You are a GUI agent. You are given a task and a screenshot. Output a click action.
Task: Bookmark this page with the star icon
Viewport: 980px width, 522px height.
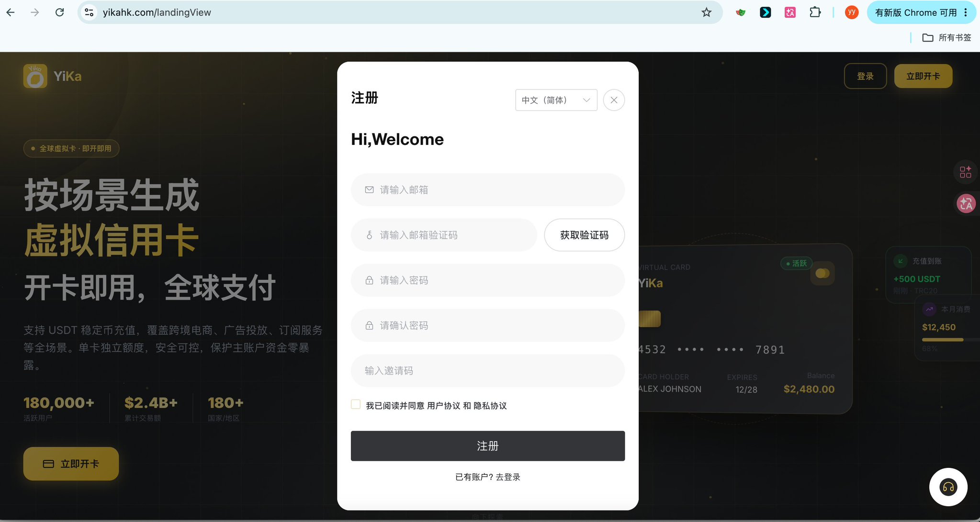tap(707, 12)
